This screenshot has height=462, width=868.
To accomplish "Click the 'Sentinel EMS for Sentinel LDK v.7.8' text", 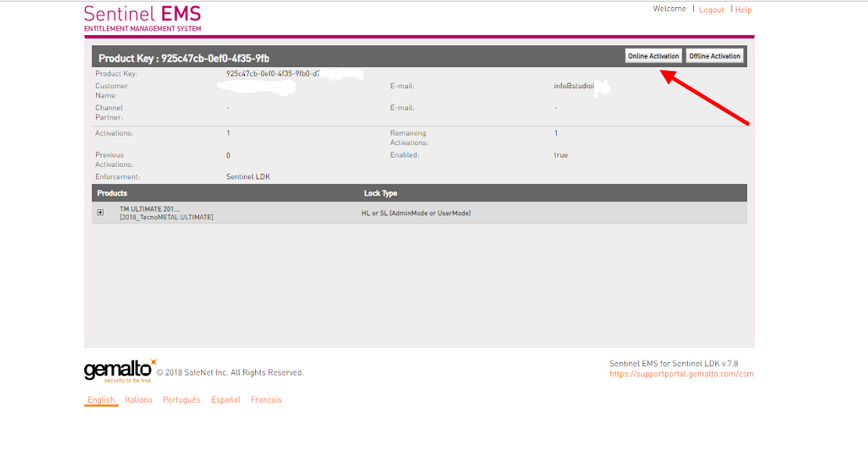I will pyautogui.click(x=674, y=364).
